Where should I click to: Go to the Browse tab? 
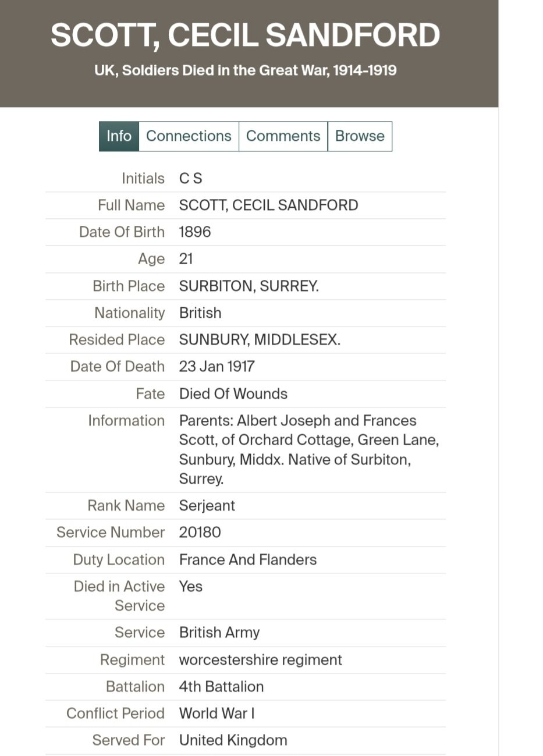click(360, 136)
